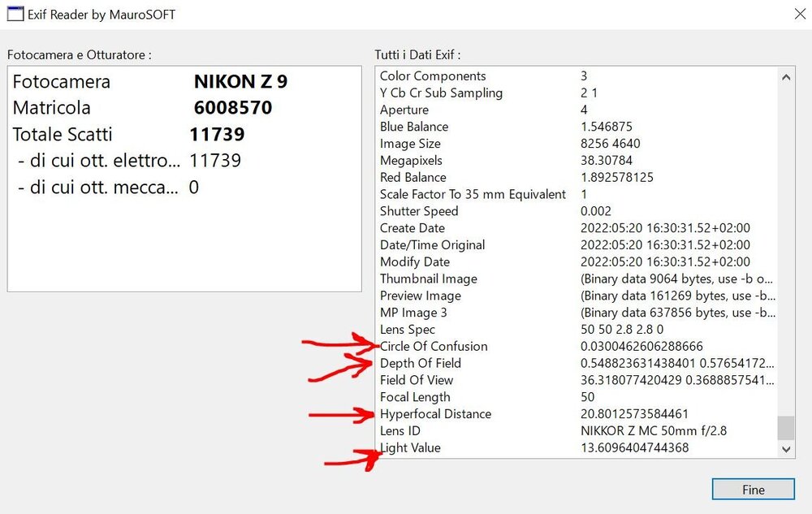Select the Depth Of Field row
The width and height of the screenshot is (812, 514).
(577, 363)
